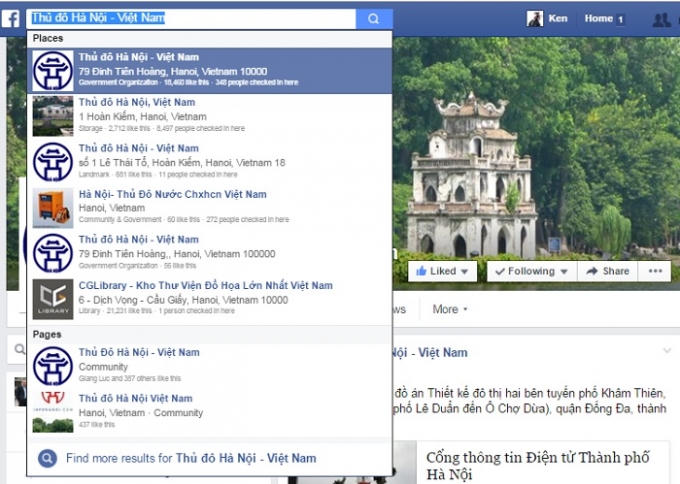Select the place result with postal code 100000
Image resolution: width=680 pixels, height=484 pixels.
tap(209, 253)
